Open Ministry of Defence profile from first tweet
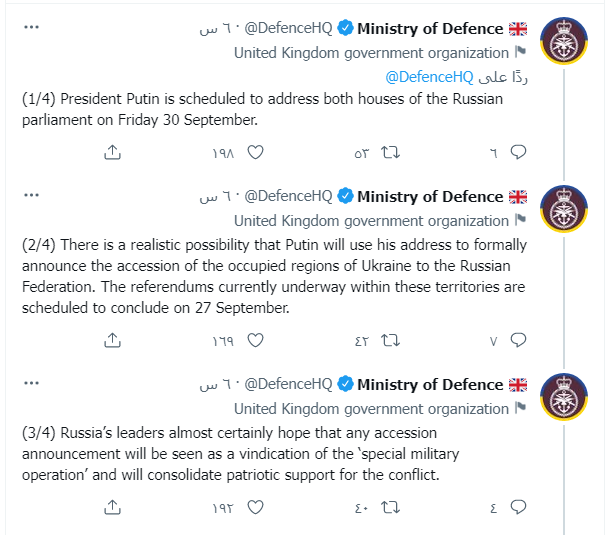Viewport: 612px width, 535px height. pos(429,28)
